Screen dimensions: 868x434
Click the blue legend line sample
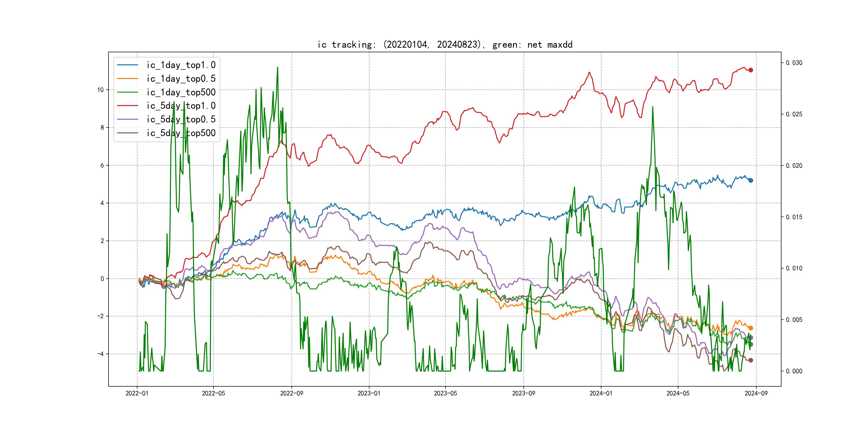point(127,65)
